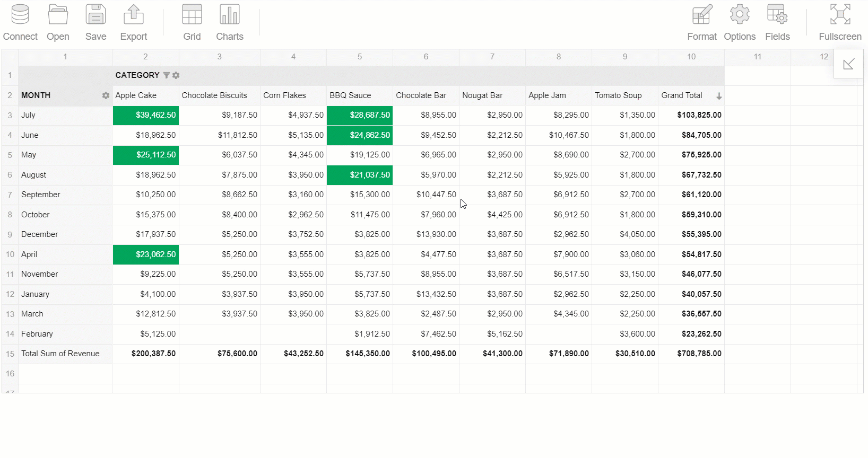This screenshot has height=458, width=868.
Task: Select the October row header
Action: (x=65, y=215)
